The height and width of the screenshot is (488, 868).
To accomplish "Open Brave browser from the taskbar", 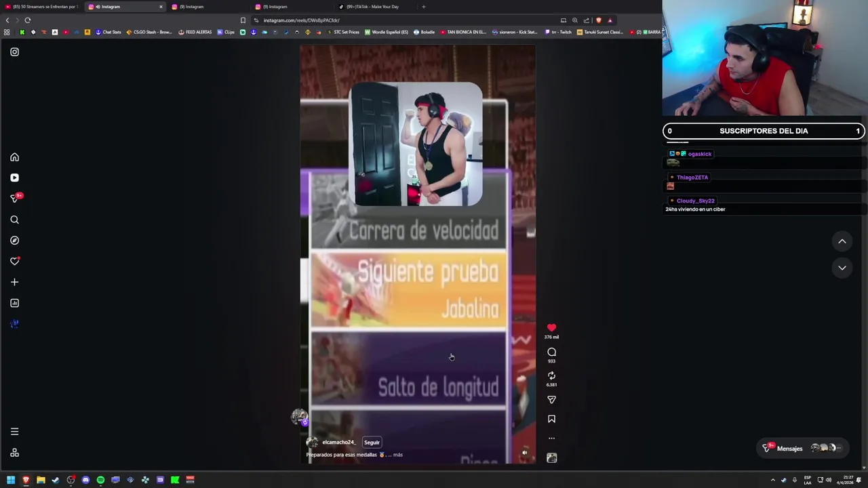I will pyautogui.click(x=26, y=480).
